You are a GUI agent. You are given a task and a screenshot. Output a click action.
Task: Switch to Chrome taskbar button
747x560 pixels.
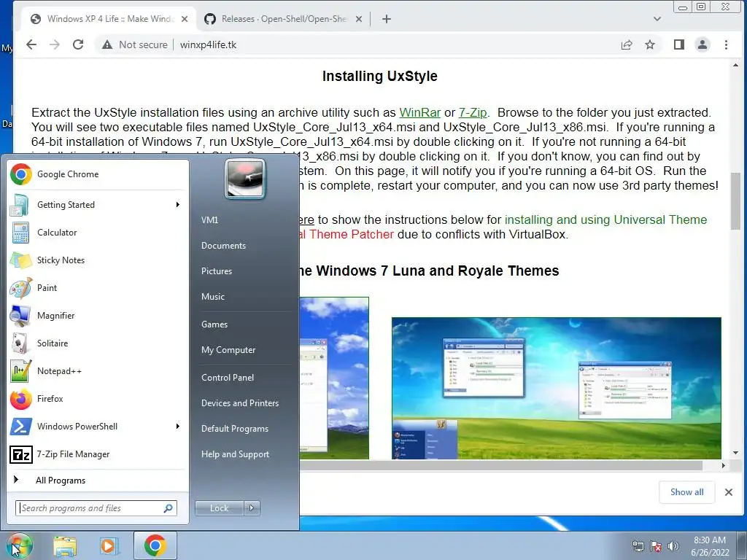pyautogui.click(x=155, y=545)
